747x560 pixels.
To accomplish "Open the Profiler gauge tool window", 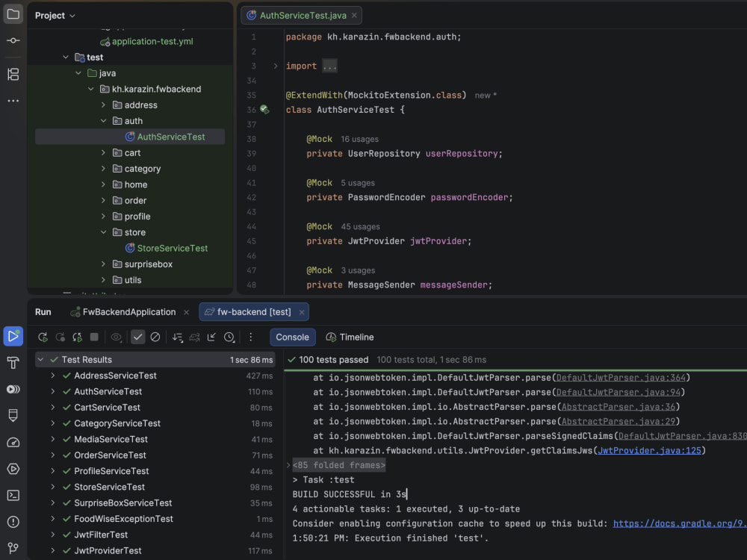I will [13, 442].
